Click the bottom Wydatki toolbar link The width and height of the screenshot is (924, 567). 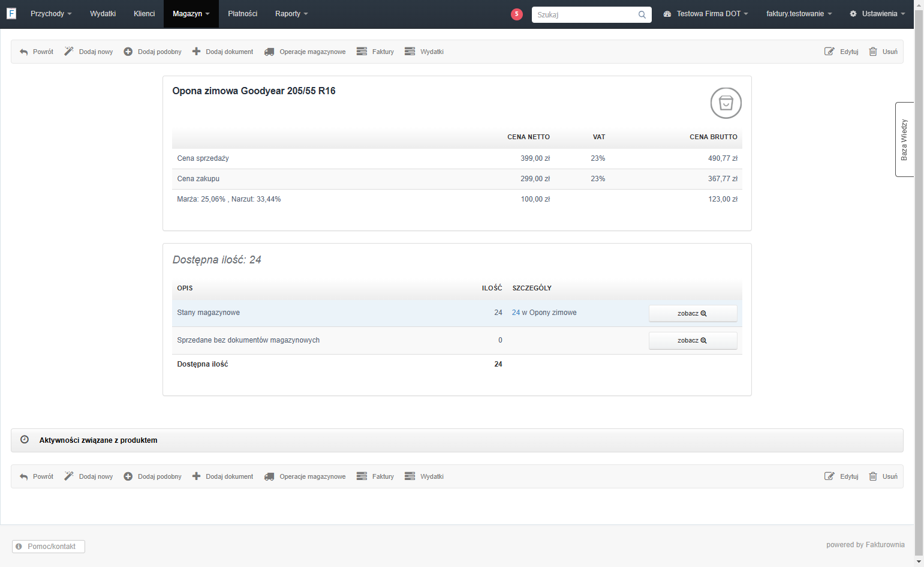point(424,476)
